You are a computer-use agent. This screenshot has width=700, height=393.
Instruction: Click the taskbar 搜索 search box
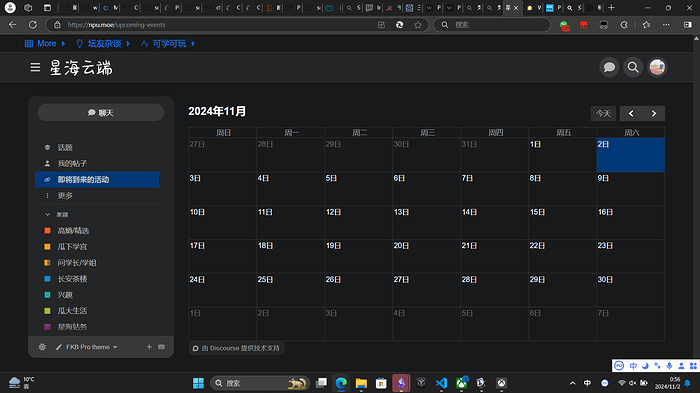point(260,383)
